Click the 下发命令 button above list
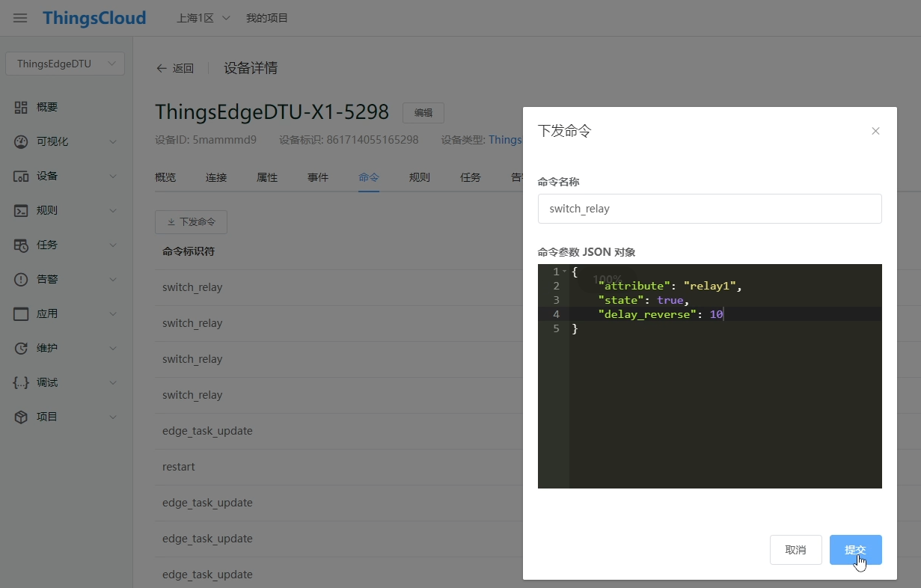This screenshot has height=588, width=921. pos(191,222)
